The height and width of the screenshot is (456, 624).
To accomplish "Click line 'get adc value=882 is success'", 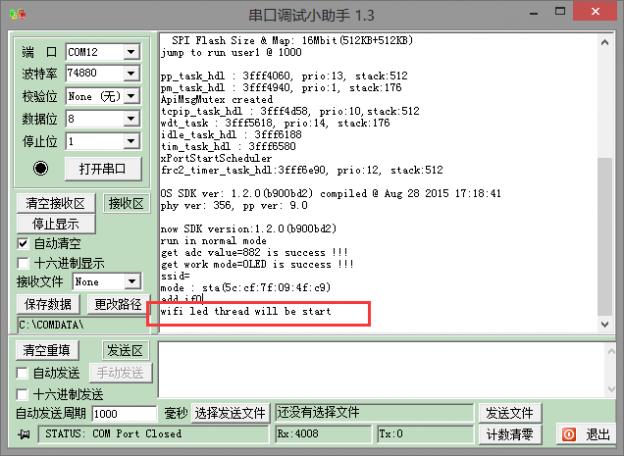I will click(254, 253).
